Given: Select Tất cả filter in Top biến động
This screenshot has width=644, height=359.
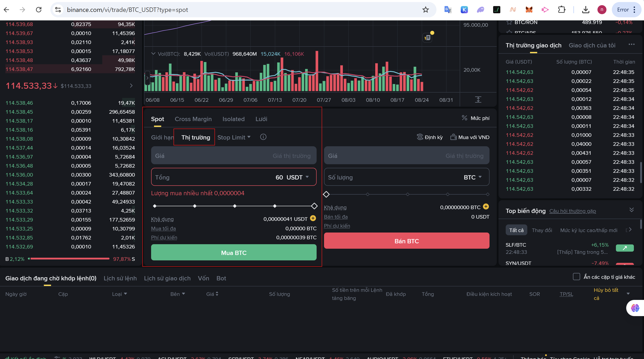Looking at the screenshot, I should (x=516, y=230).
